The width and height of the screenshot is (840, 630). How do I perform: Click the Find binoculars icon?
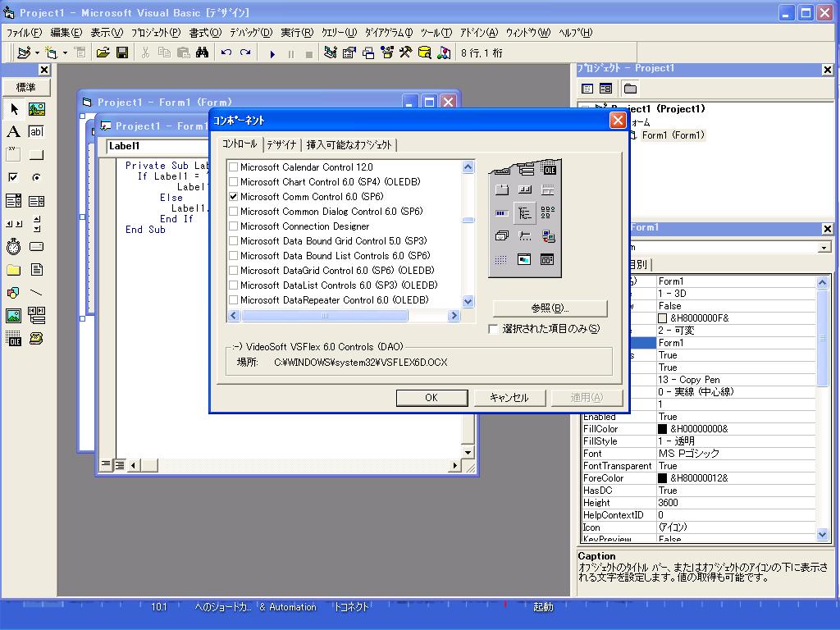tap(202, 52)
